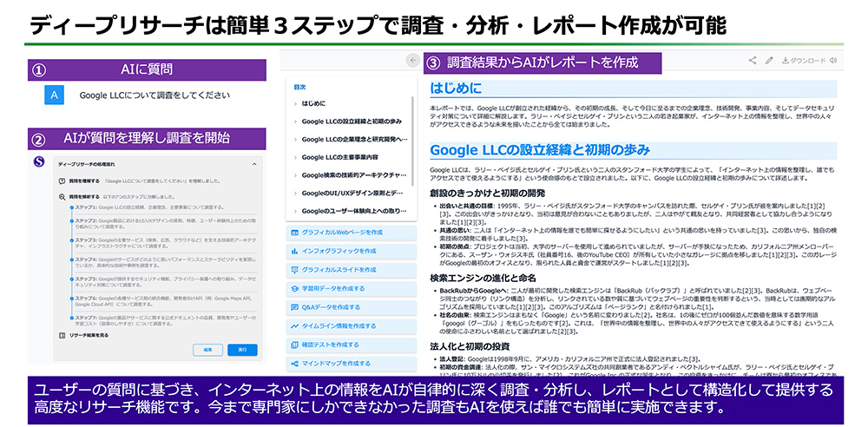Click the blue 'A' user avatar
The width and height of the screenshot is (868, 427).
[x=54, y=95]
